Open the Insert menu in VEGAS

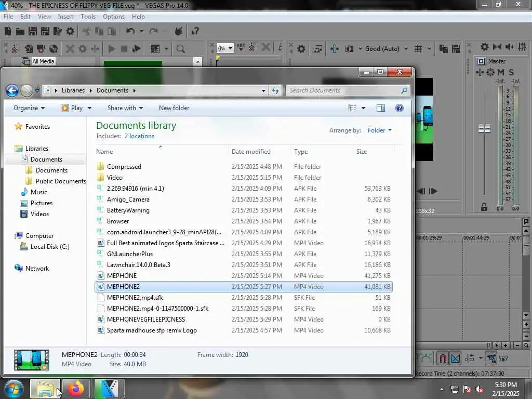[x=65, y=16]
